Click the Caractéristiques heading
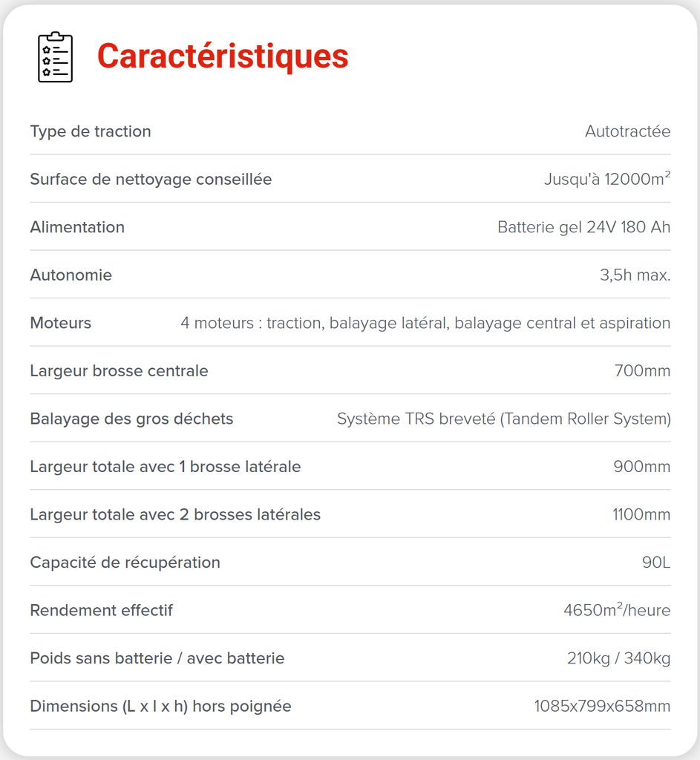Image resolution: width=700 pixels, height=760 pixels. pos(223,56)
